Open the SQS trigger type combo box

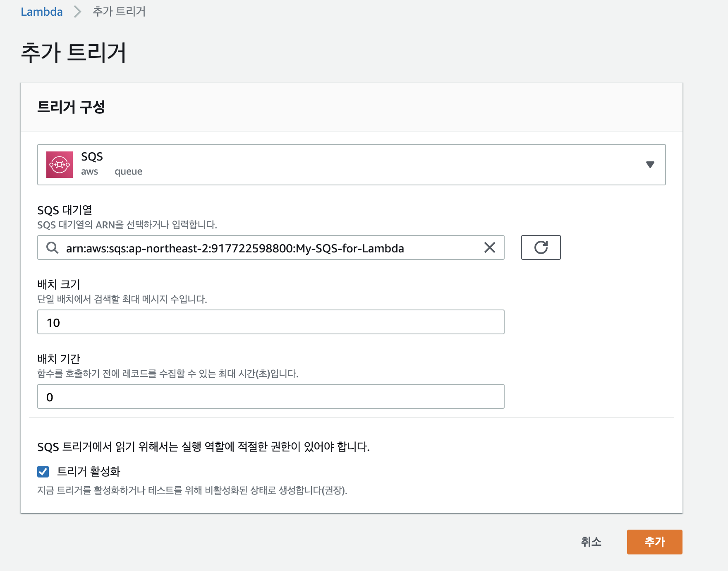[351, 165]
